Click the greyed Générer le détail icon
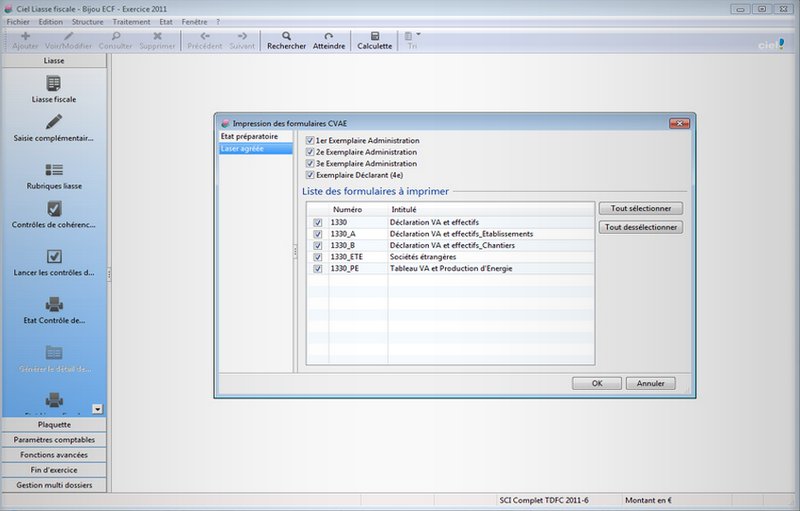This screenshot has height=511, width=800. pyautogui.click(x=54, y=352)
